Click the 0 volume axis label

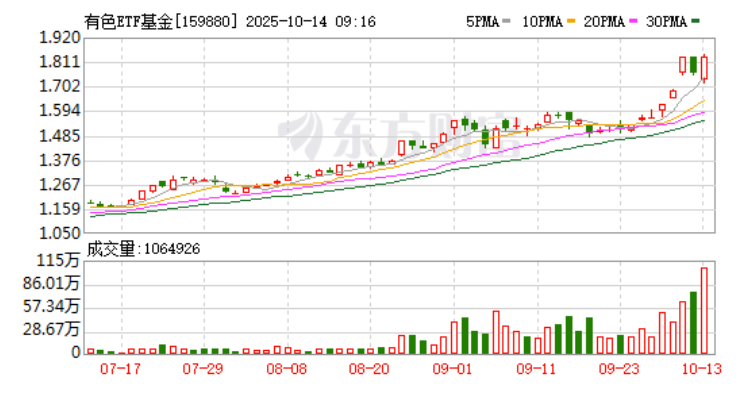click(75, 352)
